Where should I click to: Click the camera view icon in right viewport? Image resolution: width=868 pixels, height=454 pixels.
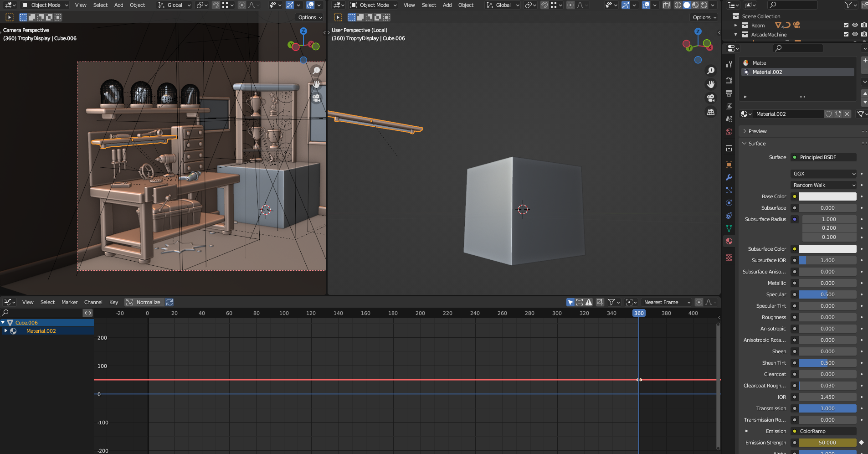[710, 98]
